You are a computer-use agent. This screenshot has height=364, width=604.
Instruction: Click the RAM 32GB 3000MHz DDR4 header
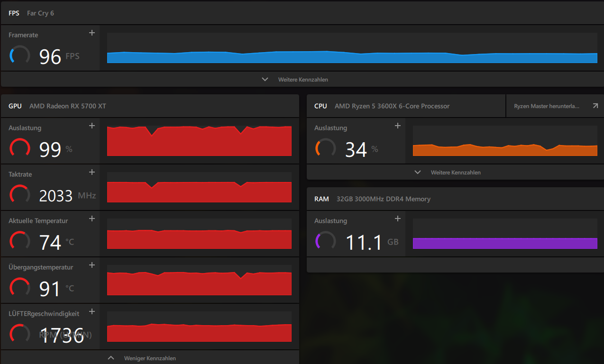click(455, 199)
